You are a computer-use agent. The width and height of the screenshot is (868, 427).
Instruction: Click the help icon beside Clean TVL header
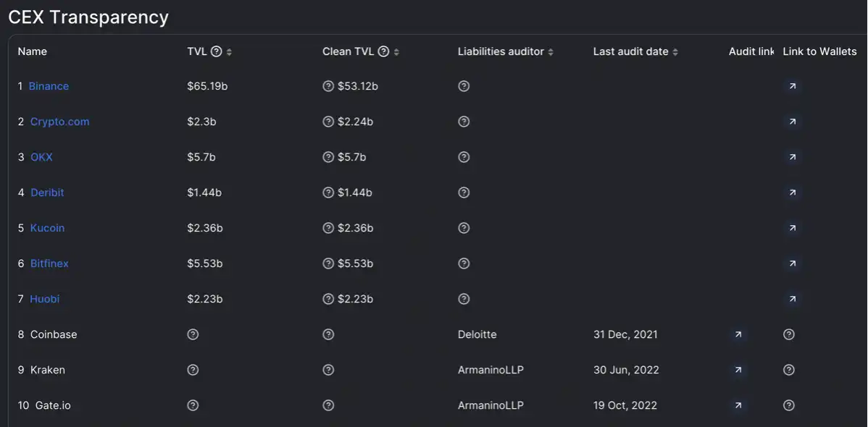tap(383, 51)
